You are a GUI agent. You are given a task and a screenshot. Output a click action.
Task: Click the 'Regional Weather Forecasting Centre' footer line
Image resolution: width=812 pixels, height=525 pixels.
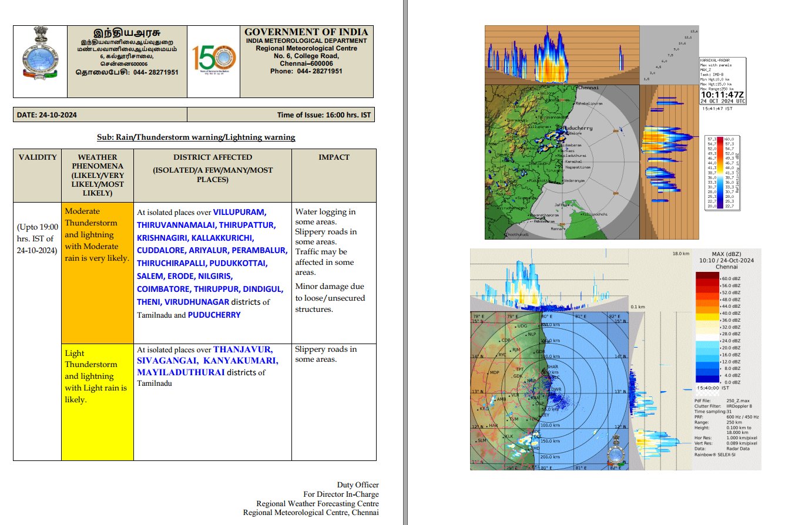pyautogui.click(x=317, y=504)
